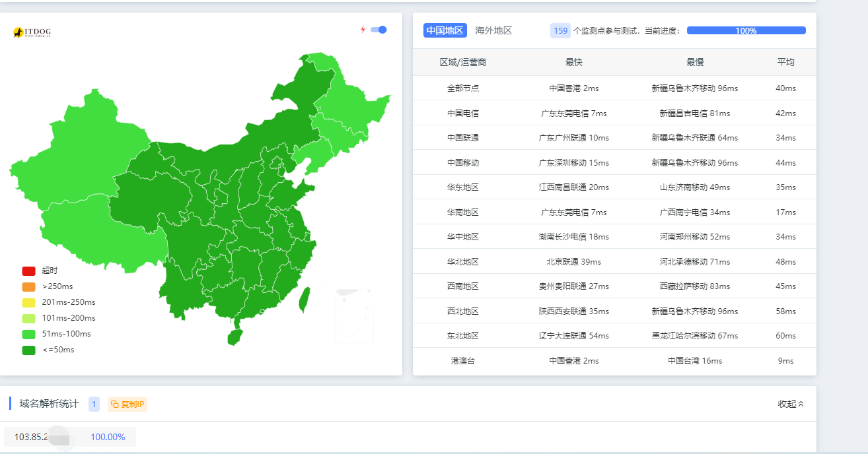Screen dimensions: 868x454
Task: Click the red 超时 legend swatch
Action: 28,271
